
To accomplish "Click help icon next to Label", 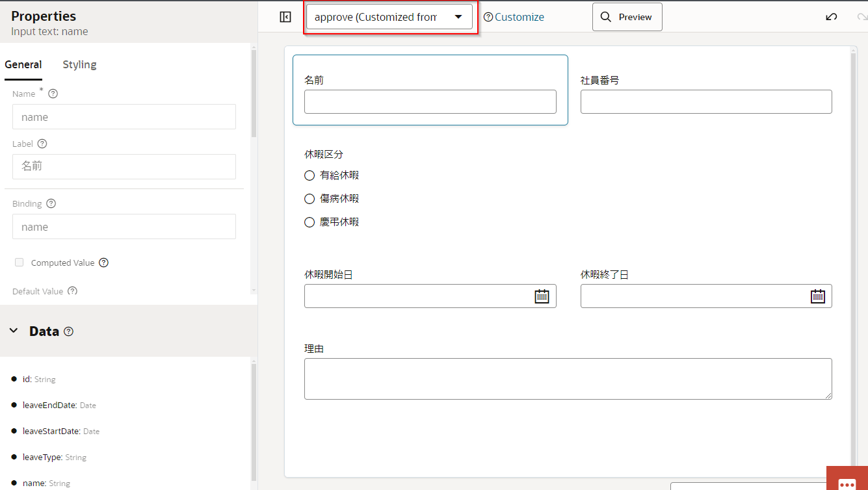I will tap(42, 144).
